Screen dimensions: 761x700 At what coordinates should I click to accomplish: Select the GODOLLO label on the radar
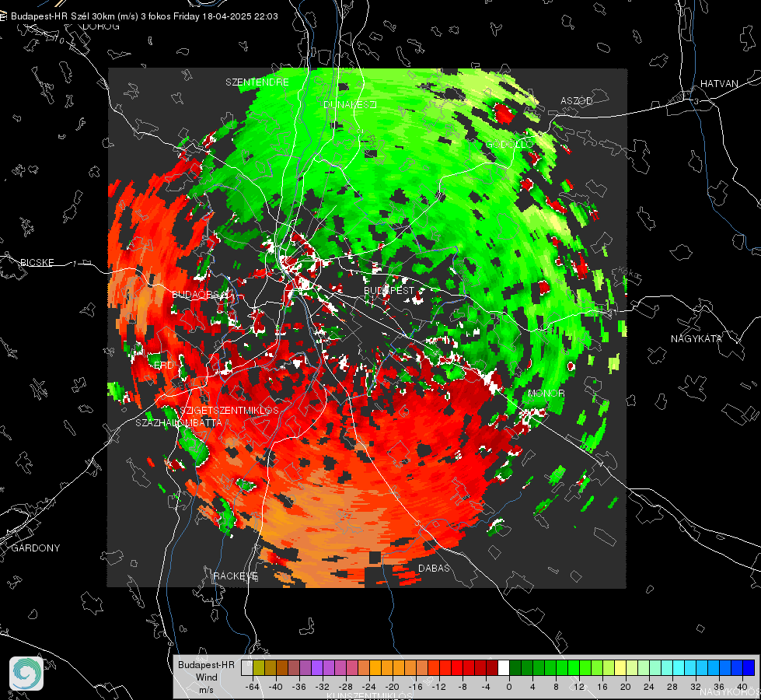pos(509,144)
